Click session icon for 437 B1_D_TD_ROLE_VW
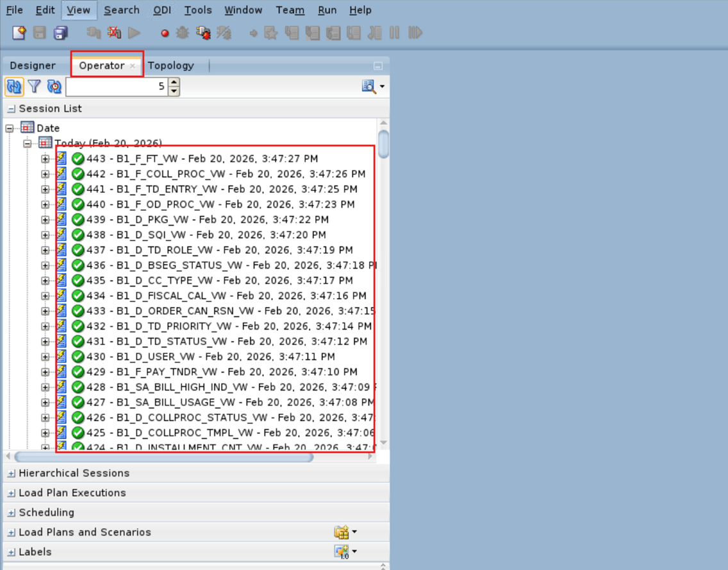 [x=62, y=250]
